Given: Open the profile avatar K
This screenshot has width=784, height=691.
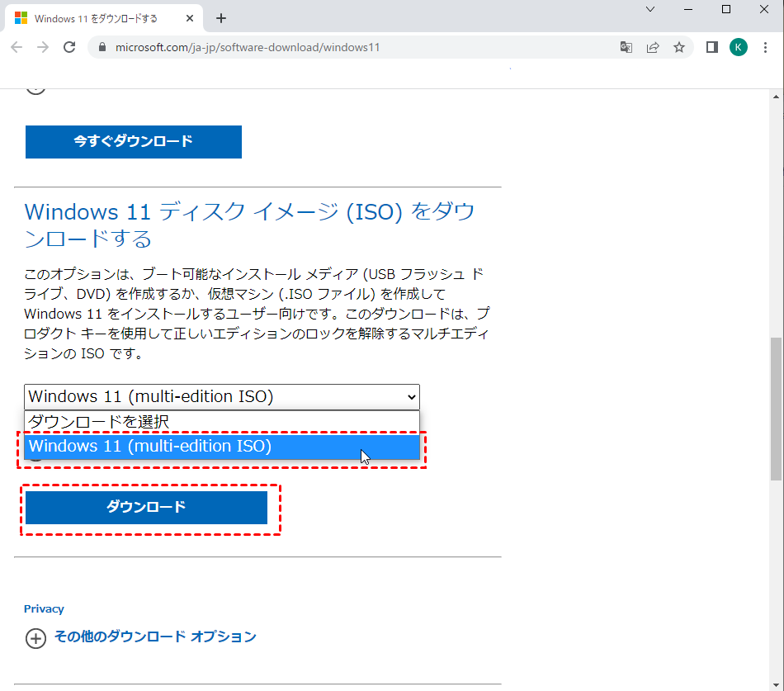Looking at the screenshot, I should (x=739, y=48).
